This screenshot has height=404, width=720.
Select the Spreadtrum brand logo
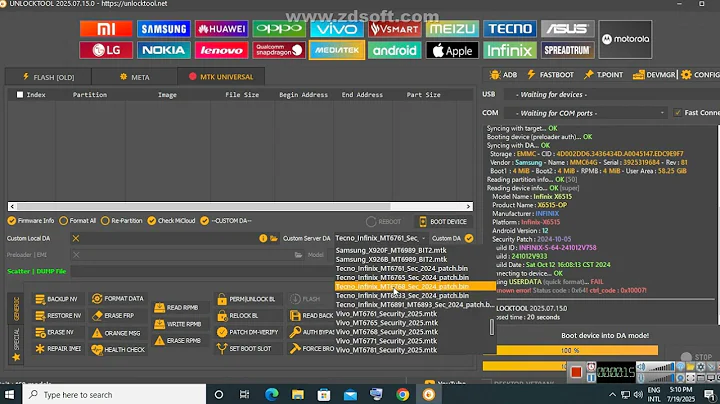click(x=568, y=50)
